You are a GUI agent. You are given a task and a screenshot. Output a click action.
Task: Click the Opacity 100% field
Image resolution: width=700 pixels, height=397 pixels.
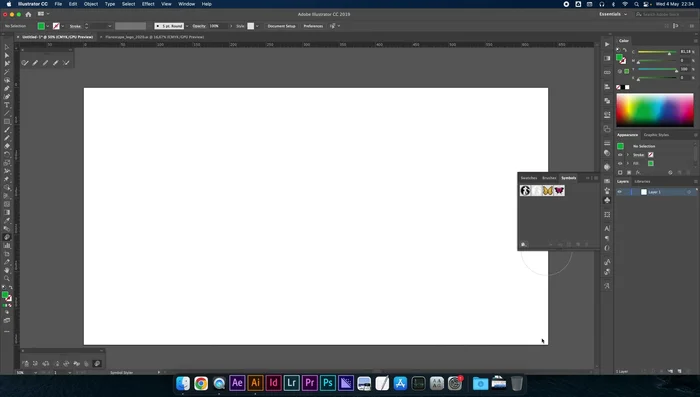[218, 26]
